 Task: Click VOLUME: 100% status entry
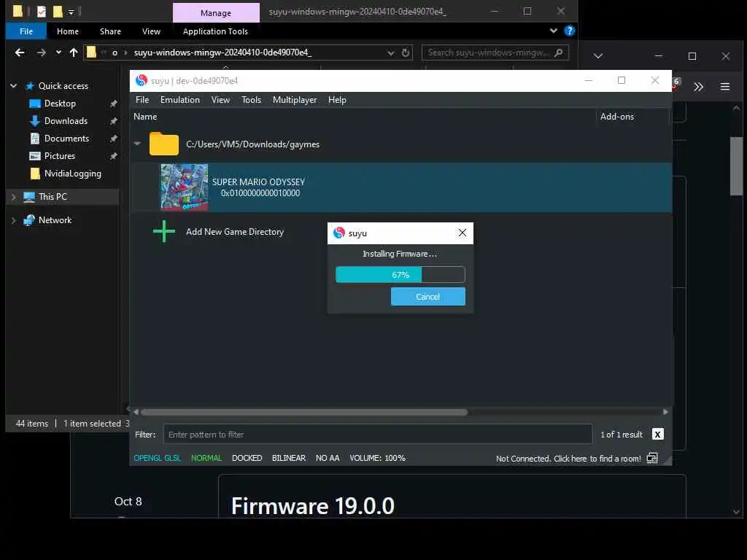click(x=377, y=458)
